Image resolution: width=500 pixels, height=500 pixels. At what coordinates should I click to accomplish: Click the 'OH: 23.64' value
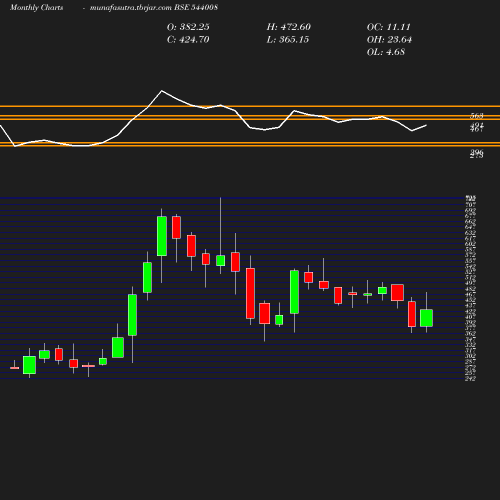coord(389,40)
